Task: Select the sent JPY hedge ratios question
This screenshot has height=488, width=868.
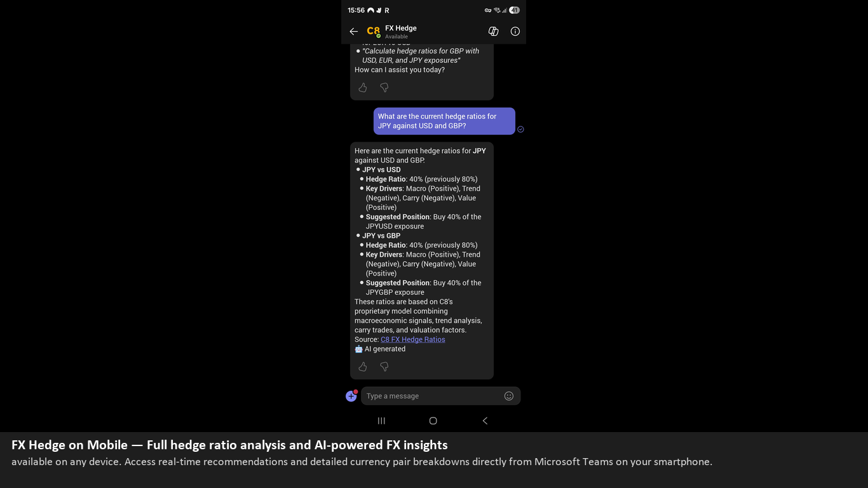Action: click(x=444, y=121)
